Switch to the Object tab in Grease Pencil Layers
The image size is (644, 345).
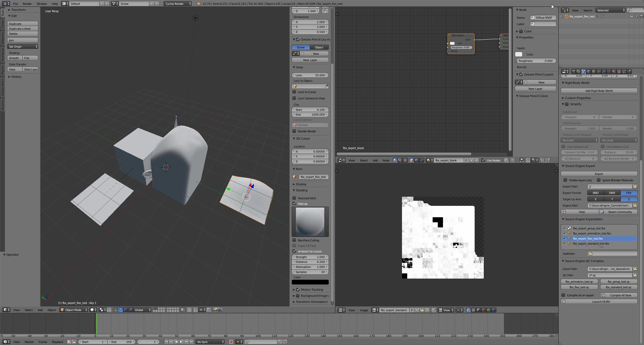(319, 47)
